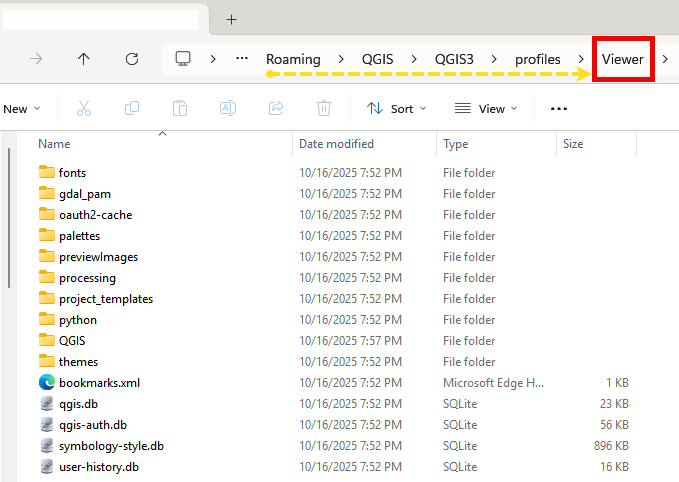Click the Cut scissors icon
The image size is (679, 482).
(x=84, y=108)
